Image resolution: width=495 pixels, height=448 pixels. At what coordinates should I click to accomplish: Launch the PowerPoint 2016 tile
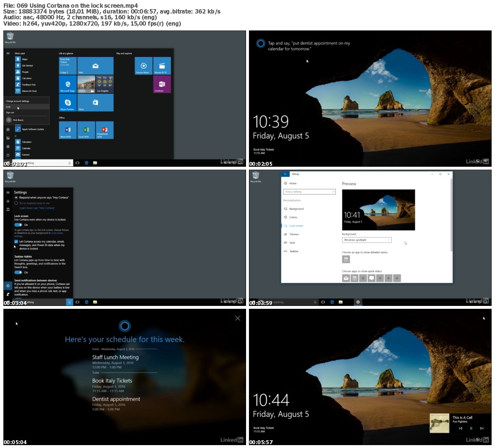coord(104,130)
